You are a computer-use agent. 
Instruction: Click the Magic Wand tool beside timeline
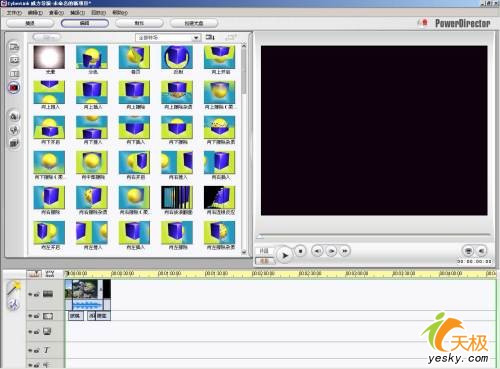point(14,288)
